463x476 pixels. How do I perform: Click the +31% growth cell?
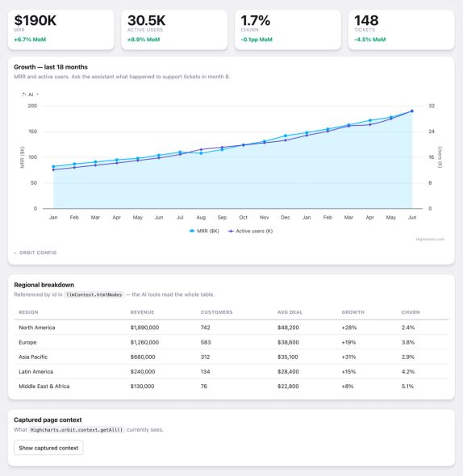(348, 357)
